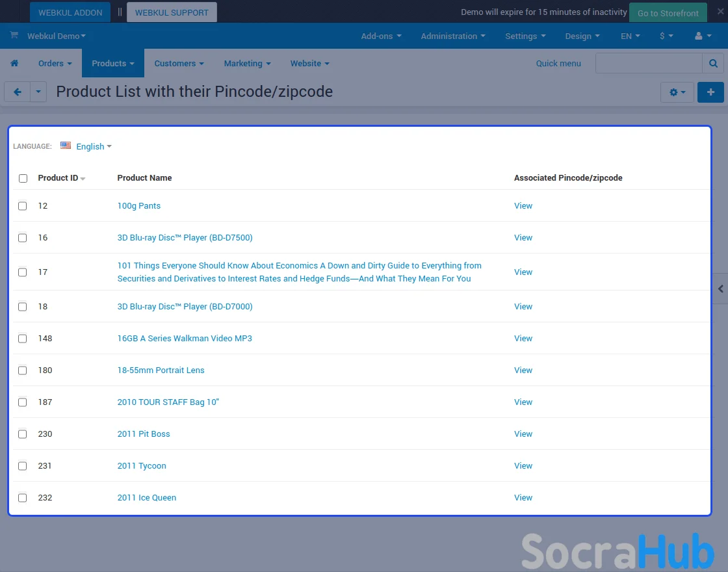Image resolution: width=728 pixels, height=572 pixels.
Task: View pincodes for 100g Pants
Action: coord(523,205)
